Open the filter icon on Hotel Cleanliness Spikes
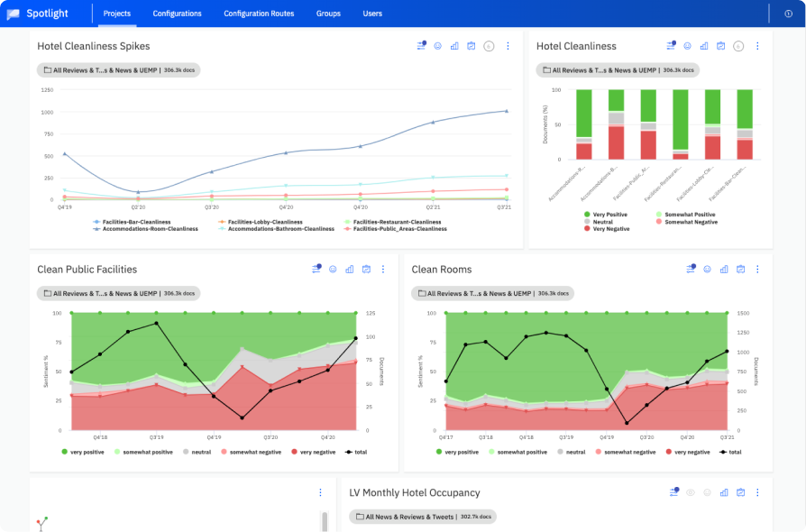 pos(422,45)
